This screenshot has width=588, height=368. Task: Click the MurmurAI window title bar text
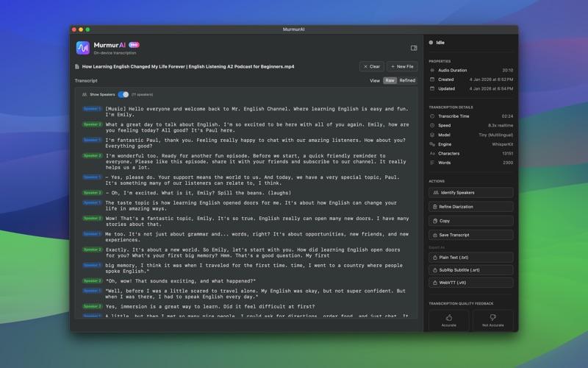pyautogui.click(x=293, y=29)
